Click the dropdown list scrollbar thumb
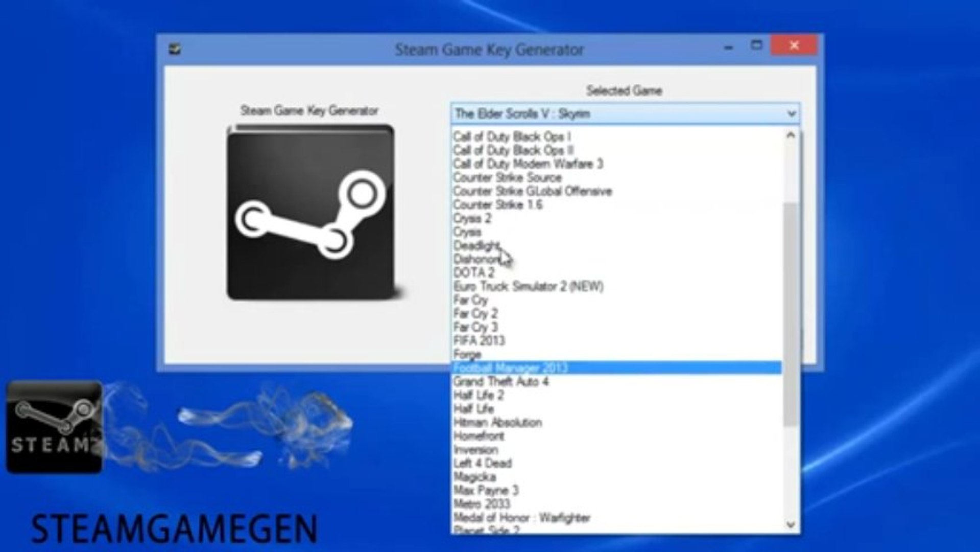980x552 pixels. [x=791, y=314]
